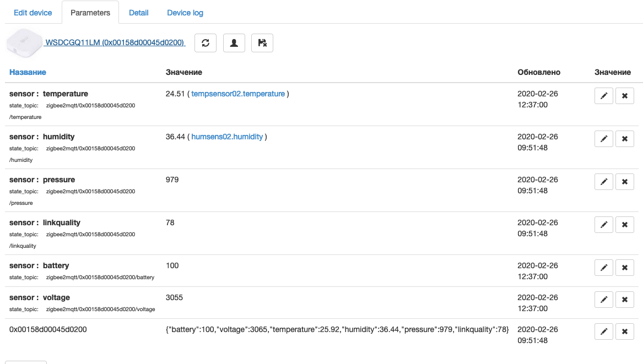
Task: Click the temperature value 24.51
Action: [x=175, y=94]
